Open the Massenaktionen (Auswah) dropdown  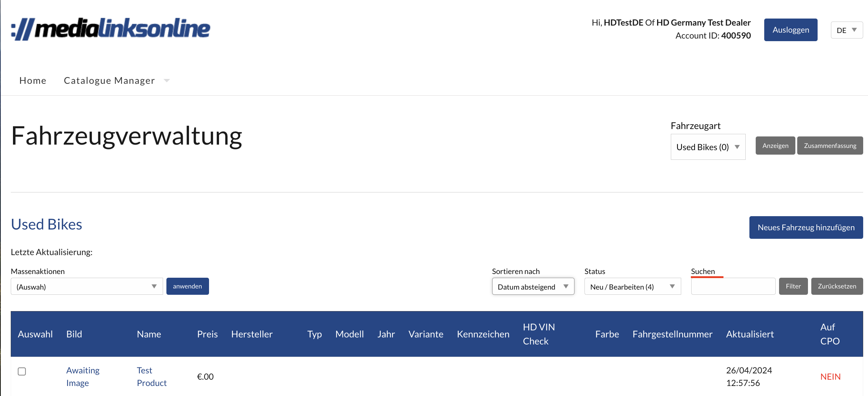pyautogui.click(x=86, y=287)
